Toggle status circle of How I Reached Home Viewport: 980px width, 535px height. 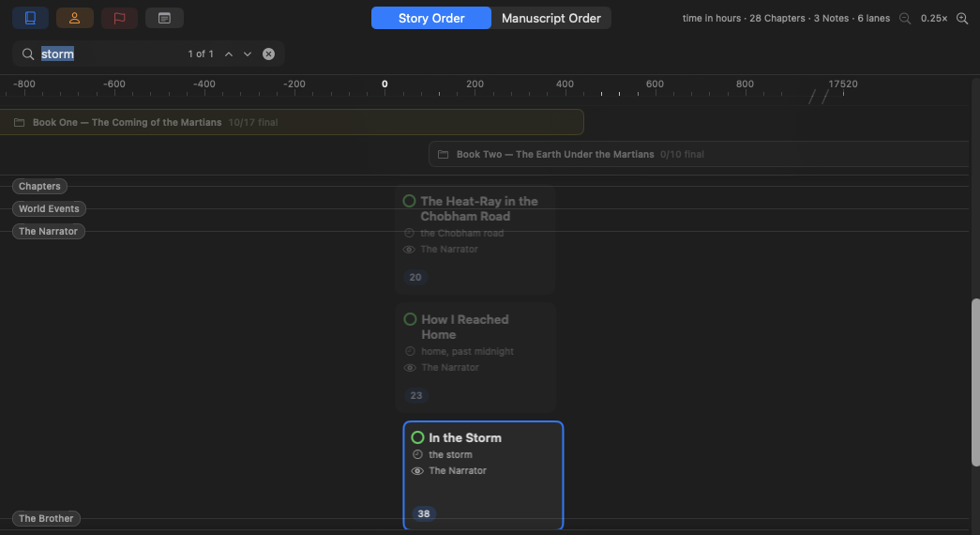click(410, 319)
